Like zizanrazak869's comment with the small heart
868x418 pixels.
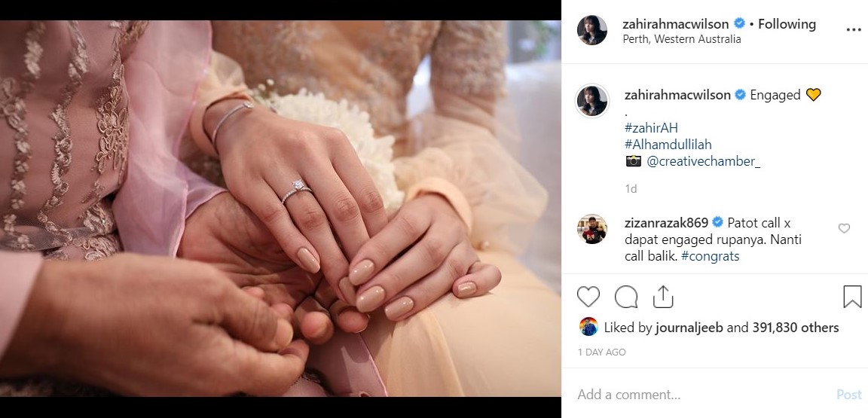[844, 228]
